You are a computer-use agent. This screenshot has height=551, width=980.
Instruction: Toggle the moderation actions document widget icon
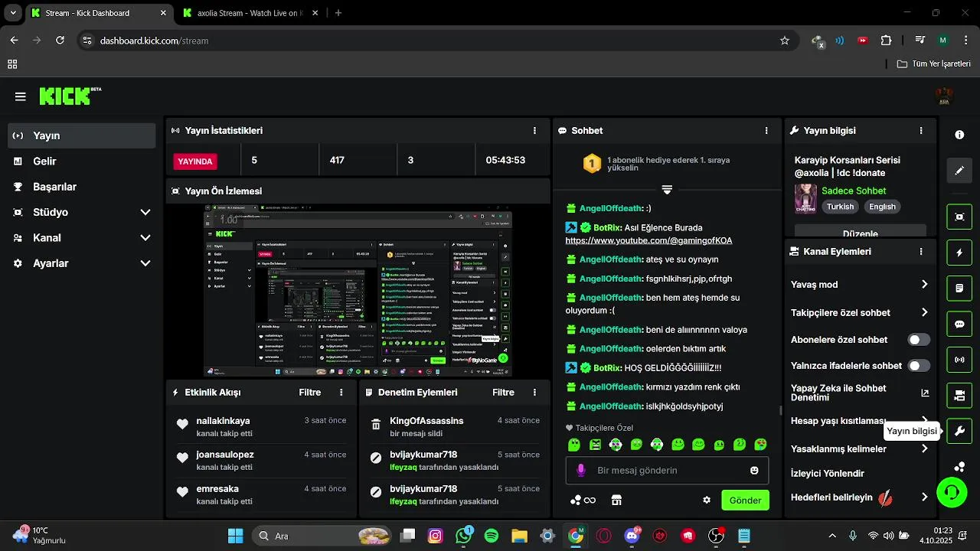tap(959, 289)
